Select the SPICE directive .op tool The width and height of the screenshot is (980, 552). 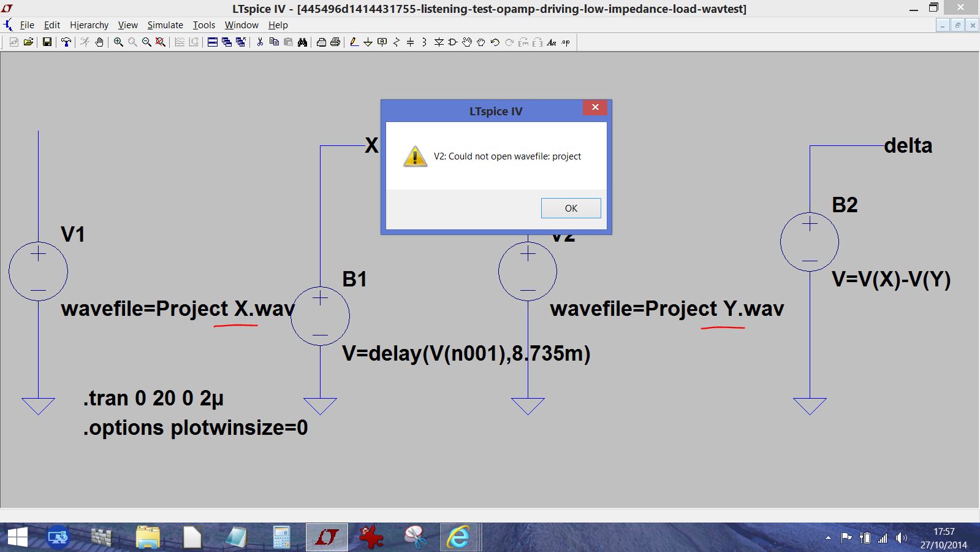(x=566, y=42)
